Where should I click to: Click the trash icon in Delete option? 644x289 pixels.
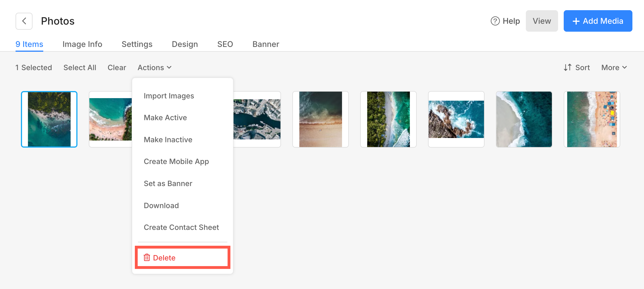pos(147,258)
